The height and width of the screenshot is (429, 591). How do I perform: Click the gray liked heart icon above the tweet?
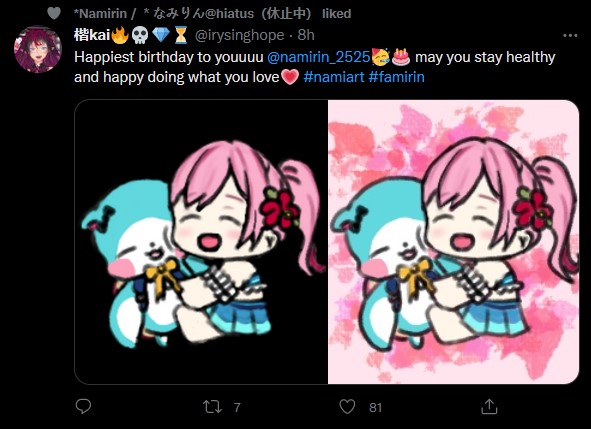pyautogui.click(x=54, y=13)
